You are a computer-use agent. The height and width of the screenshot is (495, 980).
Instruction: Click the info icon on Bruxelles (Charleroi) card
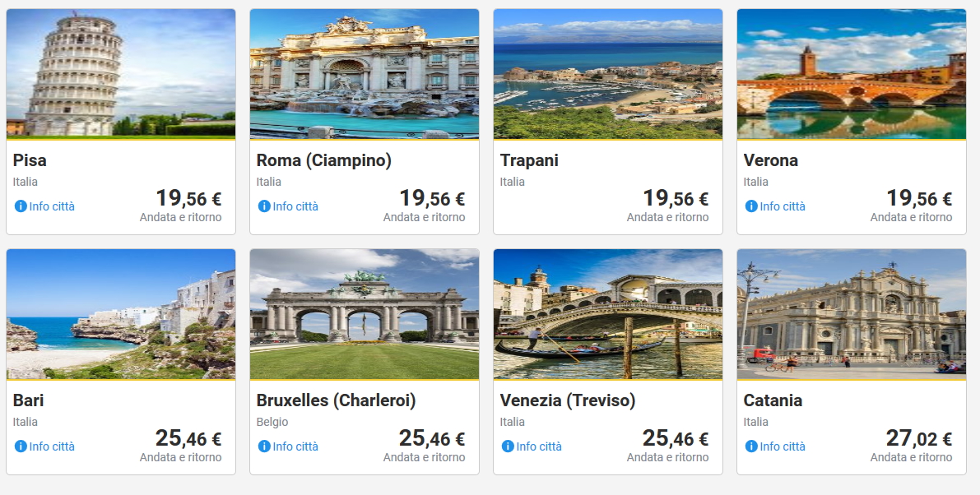click(x=264, y=446)
